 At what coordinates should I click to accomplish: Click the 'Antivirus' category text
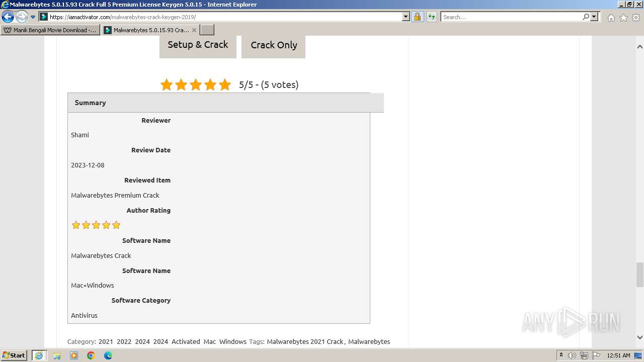[84, 315]
